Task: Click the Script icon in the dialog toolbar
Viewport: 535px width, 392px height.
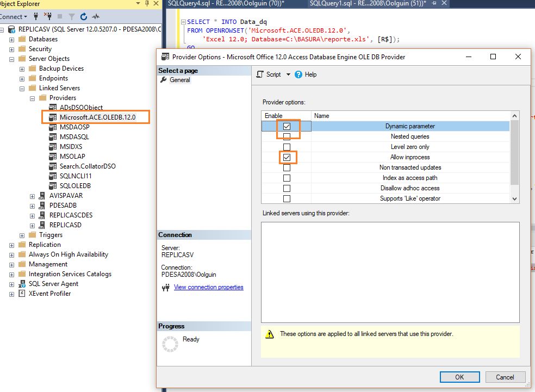Action: click(265, 75)
